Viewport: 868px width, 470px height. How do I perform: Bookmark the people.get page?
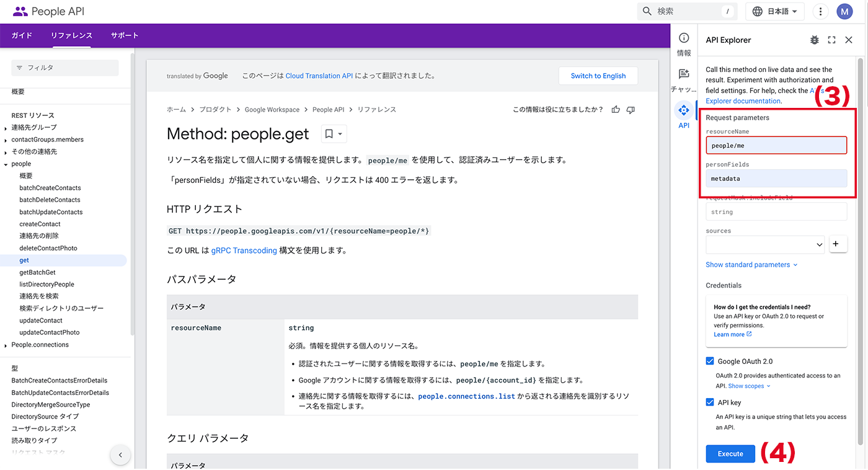coord(334,134)
